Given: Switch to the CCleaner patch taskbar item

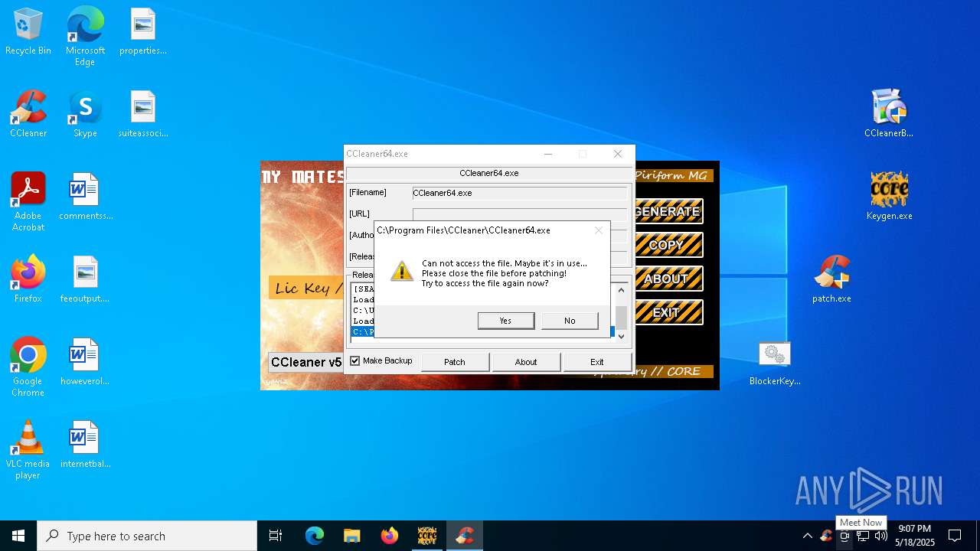Looking at the screenshot, I should 465,536.
